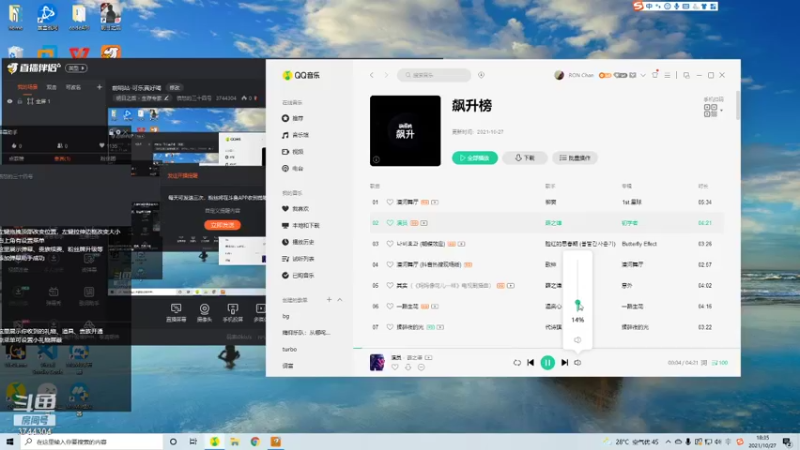The width and height of the screenshot is (800, 450).
Task: Open album Butterfly Effect in row 03
Action: pos(639,244)
